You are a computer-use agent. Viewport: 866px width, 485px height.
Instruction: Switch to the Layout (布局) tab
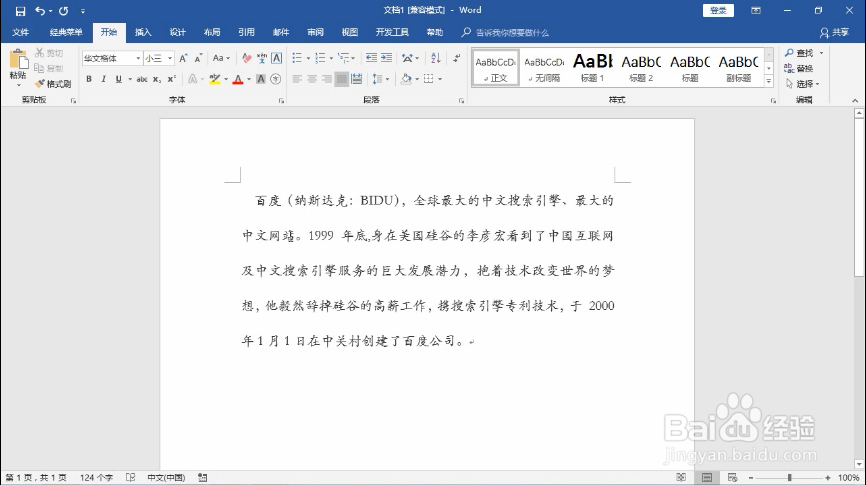click(x=212, y=33)
